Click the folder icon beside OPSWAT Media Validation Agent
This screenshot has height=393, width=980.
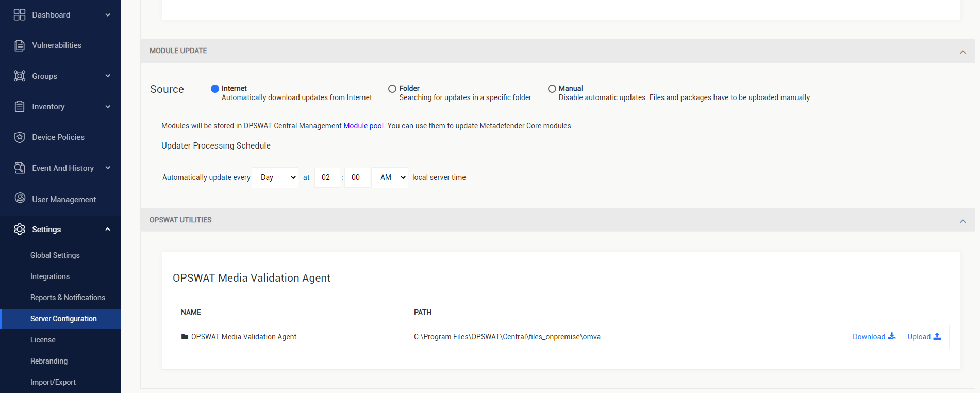pos(185,337)
